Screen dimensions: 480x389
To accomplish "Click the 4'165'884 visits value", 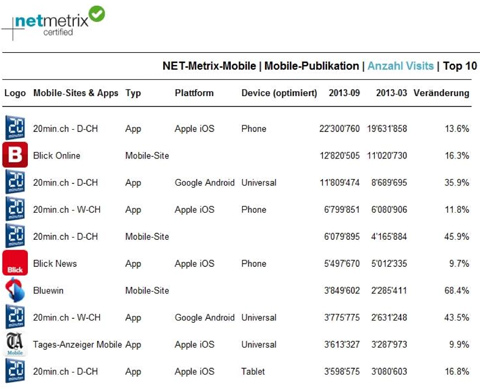I will (389, 237).
